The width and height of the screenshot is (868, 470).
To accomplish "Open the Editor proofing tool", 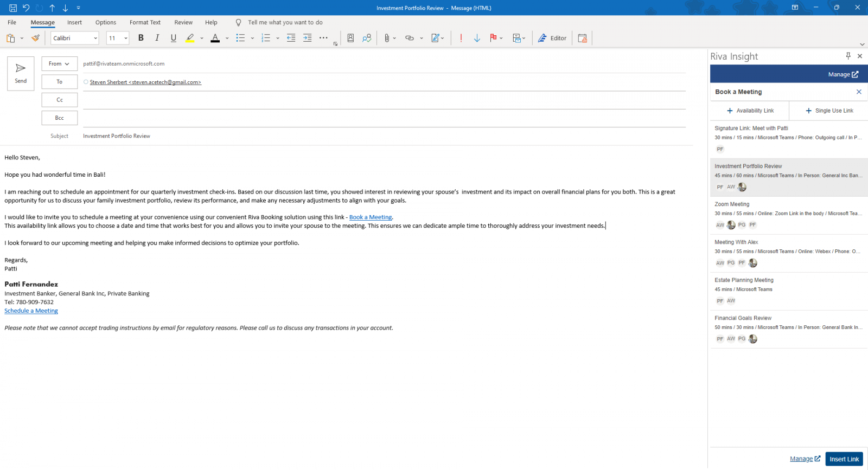I will pos(552,38).
